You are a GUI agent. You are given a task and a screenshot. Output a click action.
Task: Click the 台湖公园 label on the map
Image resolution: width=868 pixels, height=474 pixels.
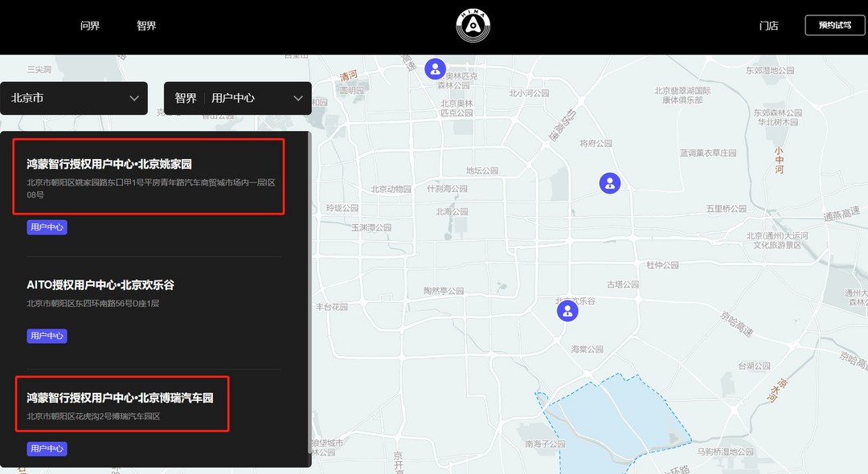(x=754, y=366)
